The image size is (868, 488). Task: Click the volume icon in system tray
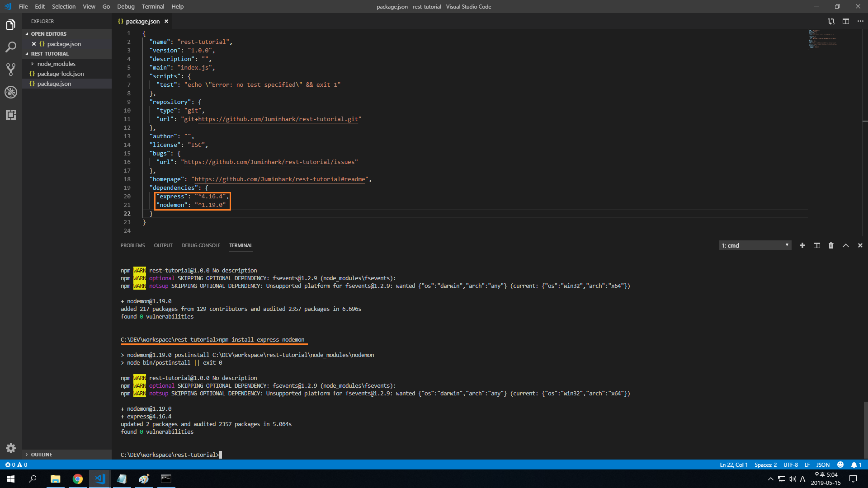coord(792,479)
